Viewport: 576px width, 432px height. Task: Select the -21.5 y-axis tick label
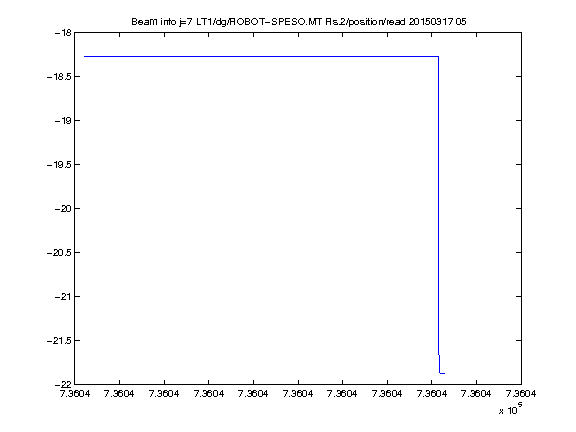point(59,341)
